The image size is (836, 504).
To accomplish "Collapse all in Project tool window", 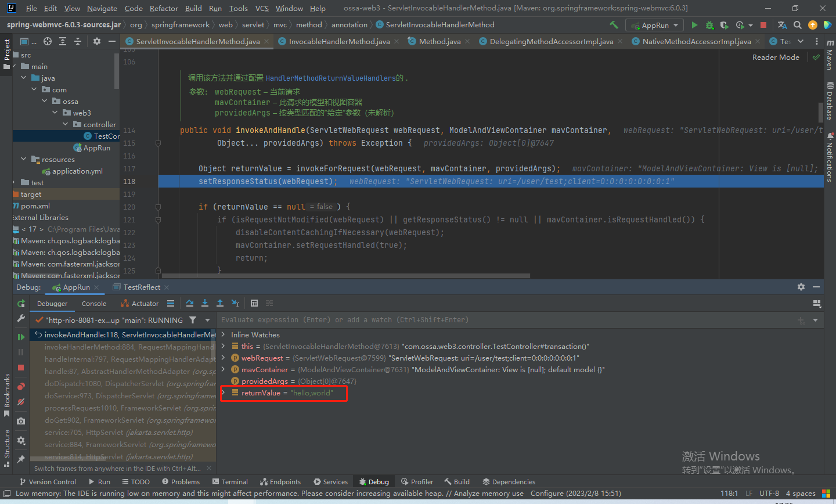I will [x=78, y=41].
